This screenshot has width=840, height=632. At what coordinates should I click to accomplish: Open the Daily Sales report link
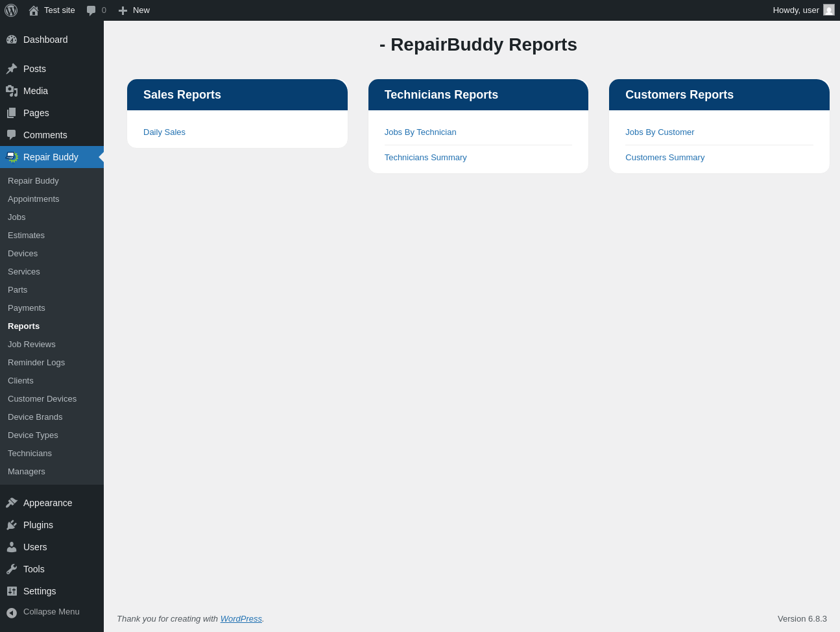(x=164, y=132)
